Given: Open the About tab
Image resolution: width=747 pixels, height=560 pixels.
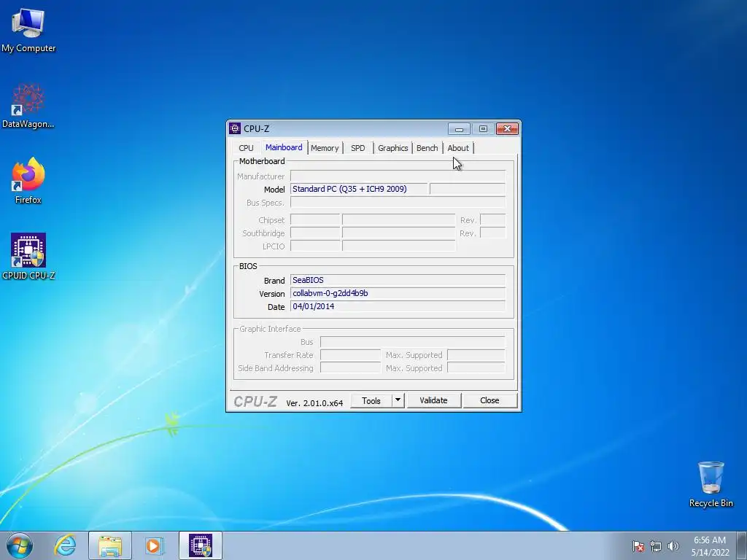Looking at the screenshot, I should click(x=458, y=148).
